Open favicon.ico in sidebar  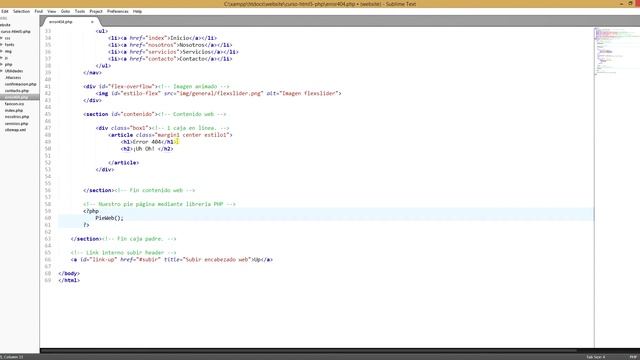click(14, 104)
